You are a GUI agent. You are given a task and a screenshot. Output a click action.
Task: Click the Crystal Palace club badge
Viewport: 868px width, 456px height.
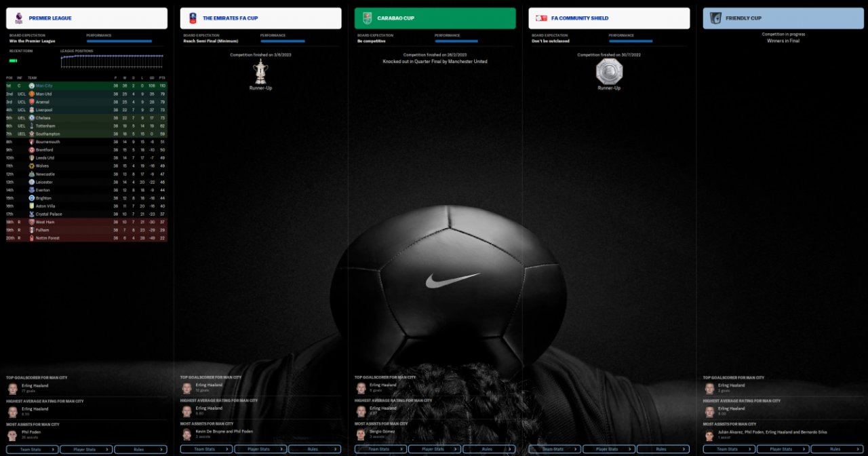pyautogui.click(x=32, y=214)
